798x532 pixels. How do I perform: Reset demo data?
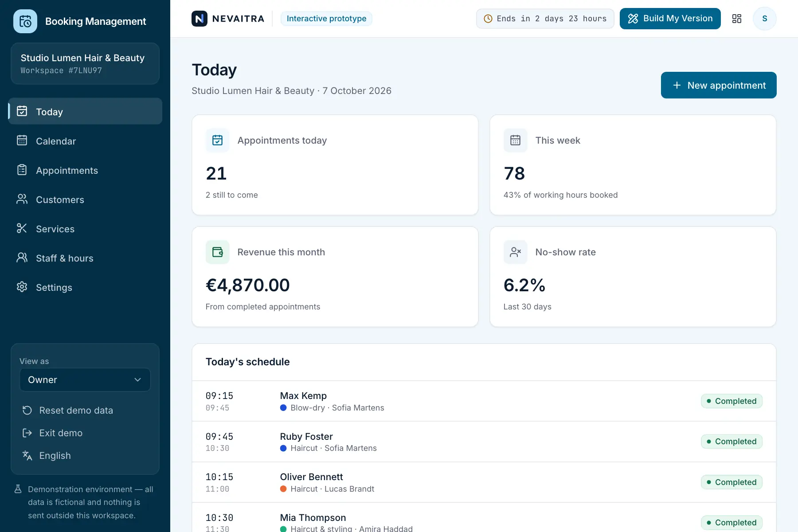point(85,411)
